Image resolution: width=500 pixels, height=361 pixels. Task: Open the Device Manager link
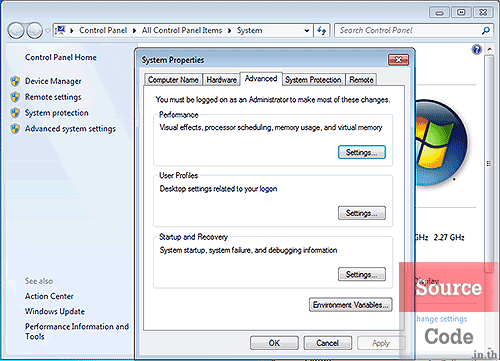coord(53,81)
